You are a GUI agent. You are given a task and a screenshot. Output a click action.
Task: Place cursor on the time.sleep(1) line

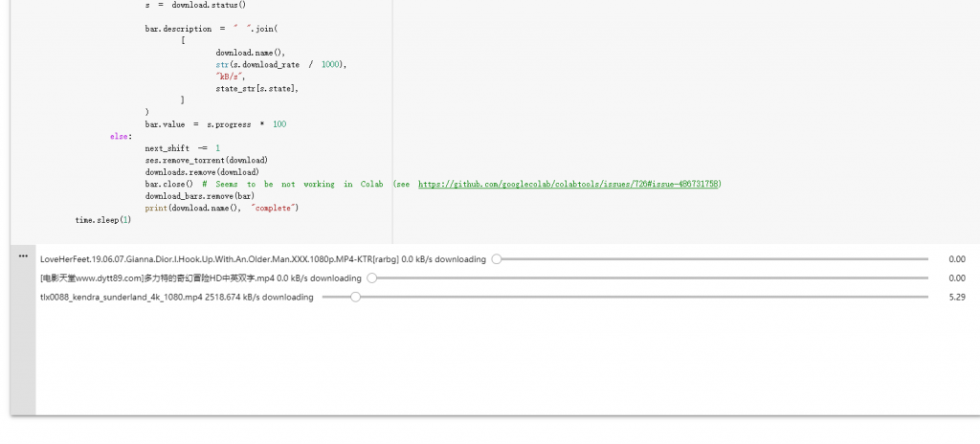point(103,220)
